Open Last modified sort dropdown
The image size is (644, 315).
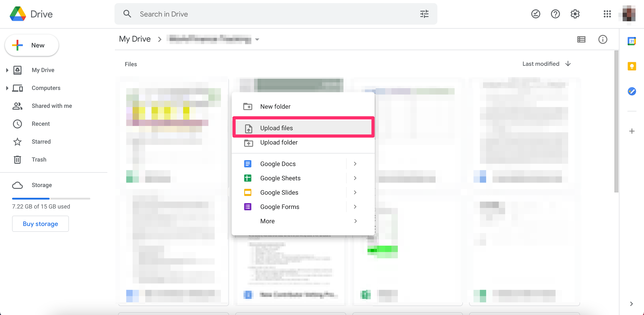(x=541, y=64)
